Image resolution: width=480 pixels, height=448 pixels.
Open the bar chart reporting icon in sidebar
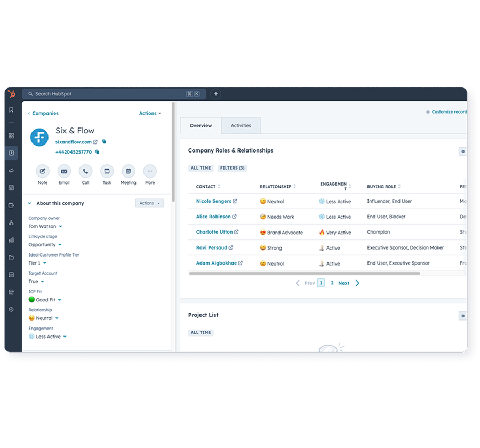[x=11, y=240]
